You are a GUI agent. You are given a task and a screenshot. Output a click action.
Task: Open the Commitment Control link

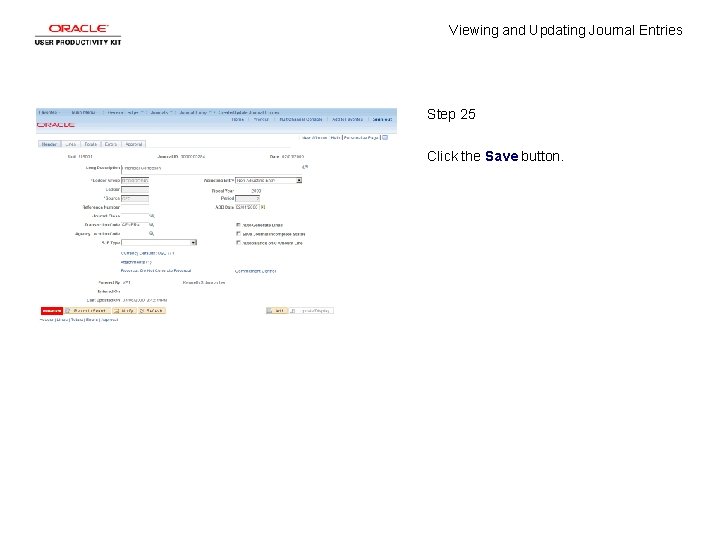point(255,271)
